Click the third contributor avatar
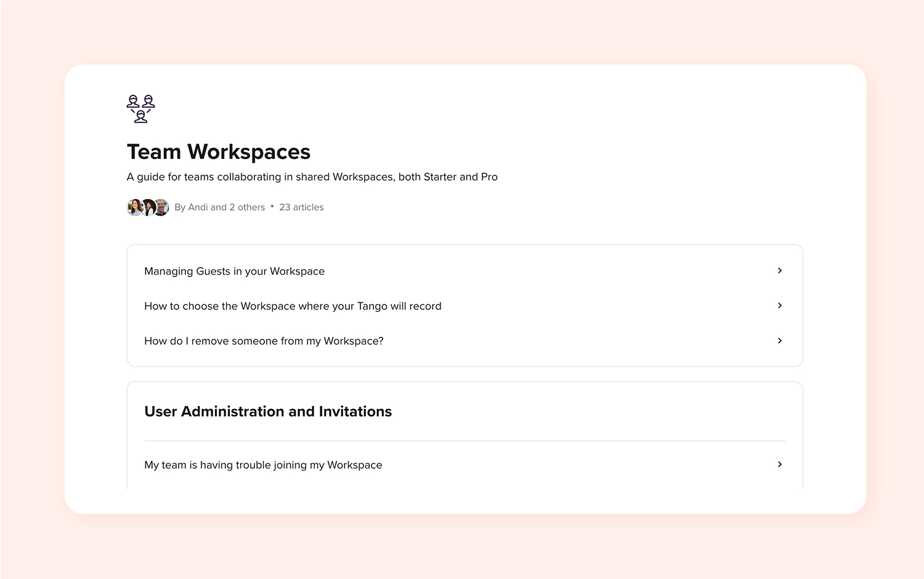 [160, 207]
